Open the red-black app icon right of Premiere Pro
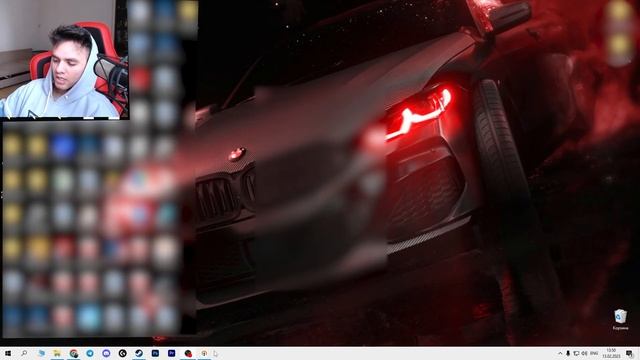640x360 pixels. tap(188, 353)
